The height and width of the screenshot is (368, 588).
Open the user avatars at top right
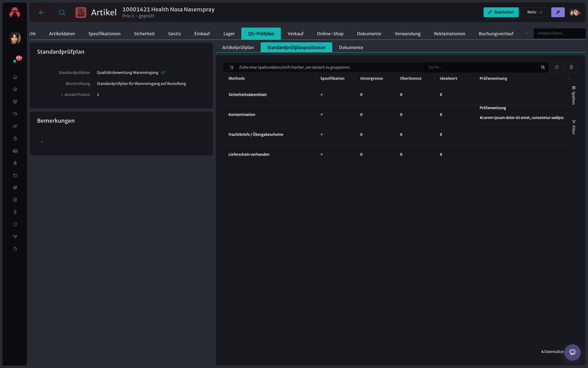(575, 12)
